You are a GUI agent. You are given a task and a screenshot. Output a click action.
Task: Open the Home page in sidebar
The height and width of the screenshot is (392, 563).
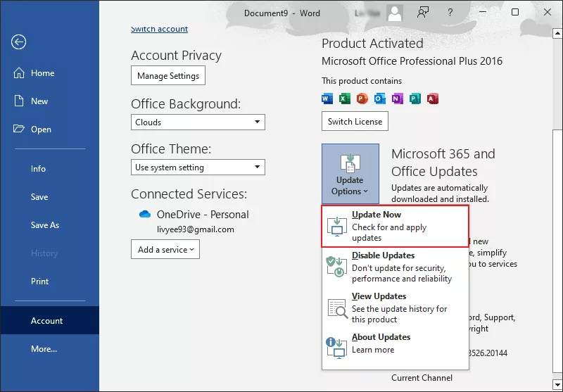(x=49, y=73)
